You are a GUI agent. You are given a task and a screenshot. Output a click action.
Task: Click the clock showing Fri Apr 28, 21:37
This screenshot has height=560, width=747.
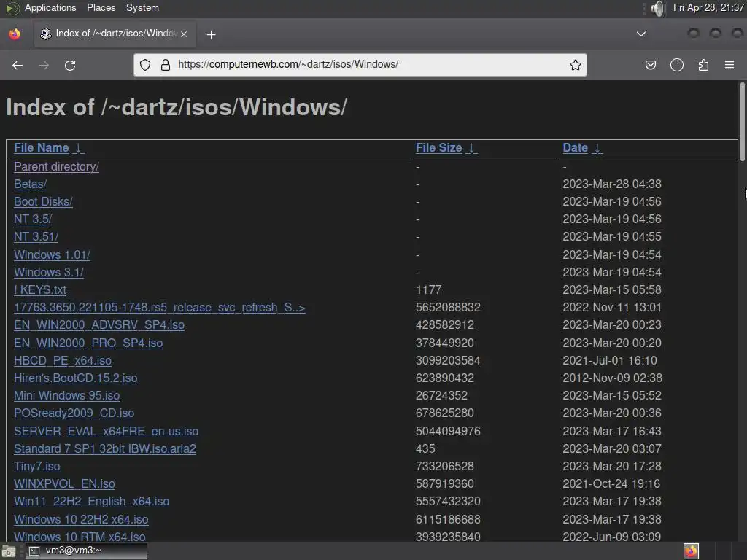pos(708,7)
